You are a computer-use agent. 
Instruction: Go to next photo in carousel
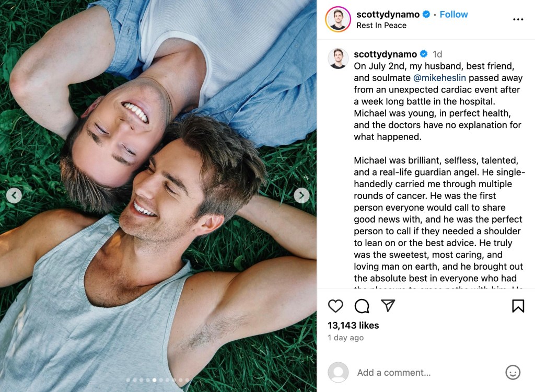[x=301, y=195]
